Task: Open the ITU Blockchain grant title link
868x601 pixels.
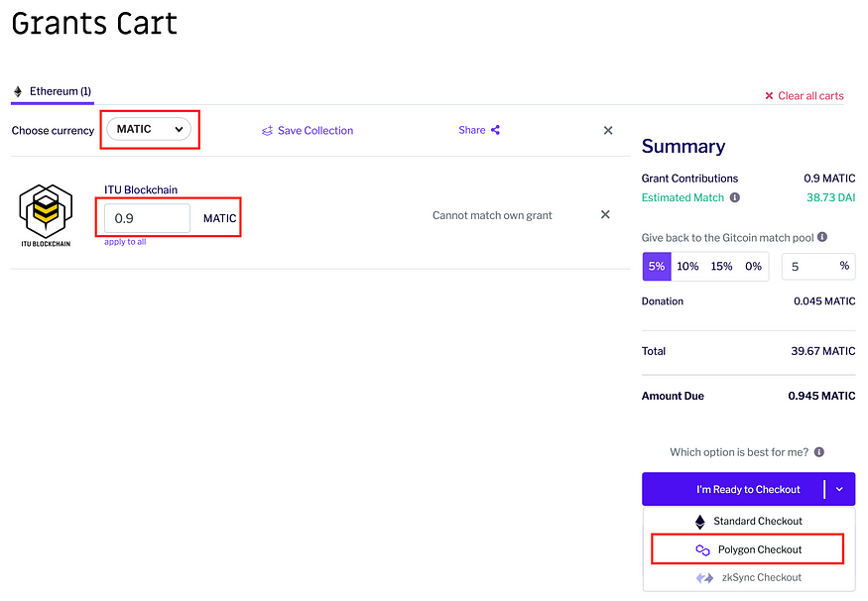Action: (141, 189)
